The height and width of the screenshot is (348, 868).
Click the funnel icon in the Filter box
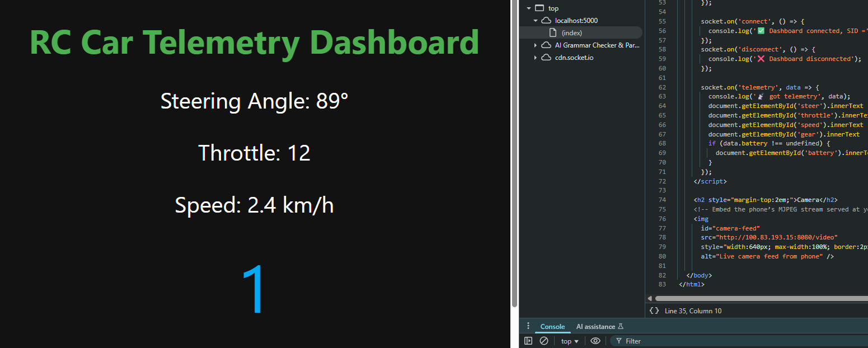pos(618,341)
